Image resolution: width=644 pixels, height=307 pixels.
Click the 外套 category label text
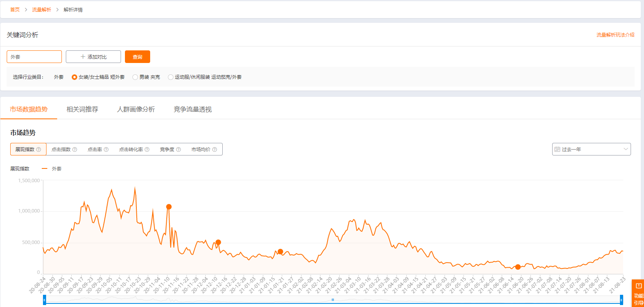tap(59, 77)
